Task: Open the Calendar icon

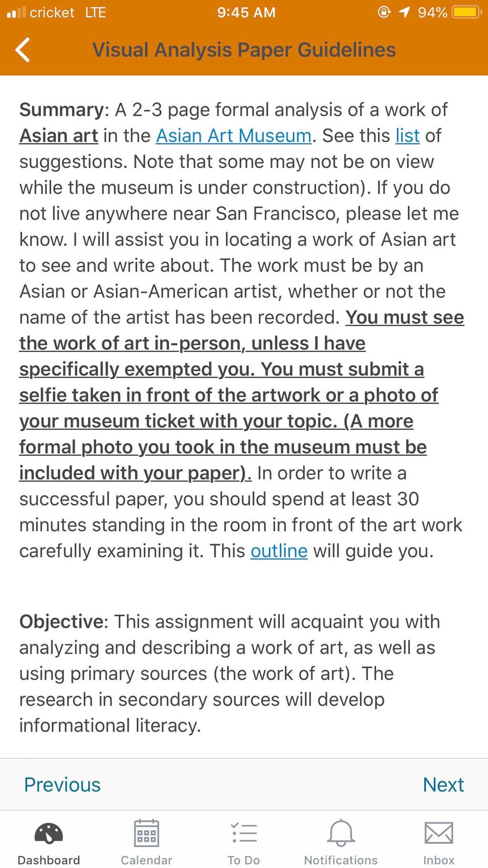Action: pyautogui.click(x=146, y=833)
